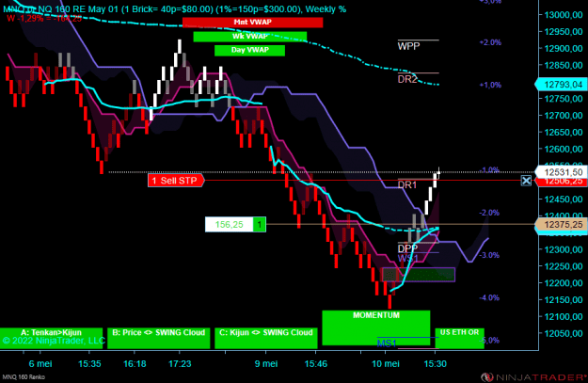Click the MNQ 160 Renko chart label
This screenshot has width=588, height=383.
(x=24, y=377)
